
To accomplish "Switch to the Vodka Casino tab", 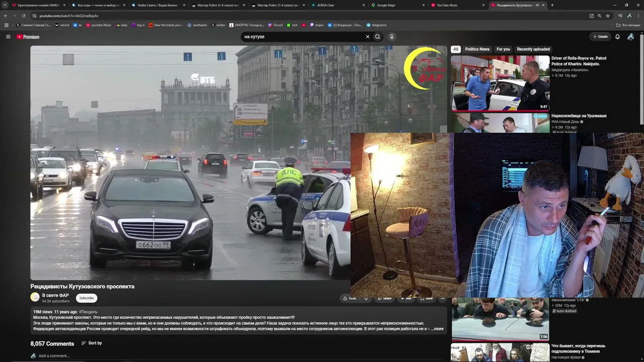I will click(x=157, y=5).
